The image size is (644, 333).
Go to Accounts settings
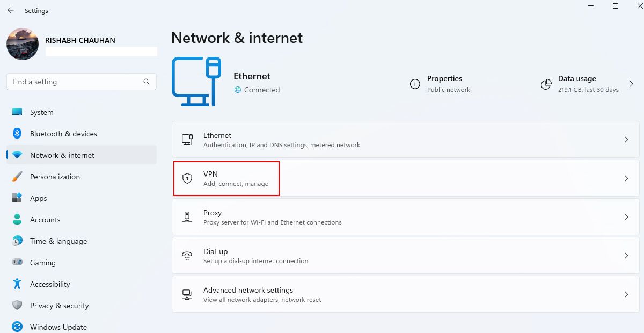pos(45,220)
